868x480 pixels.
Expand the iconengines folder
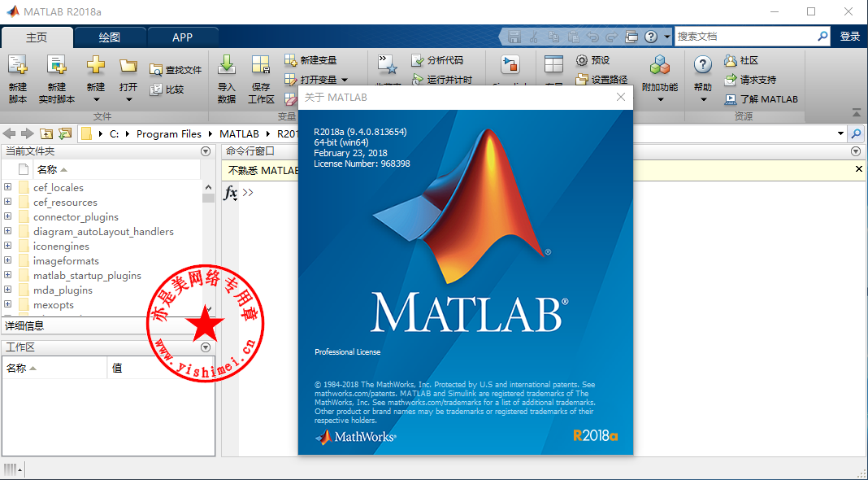coord(8,246)
